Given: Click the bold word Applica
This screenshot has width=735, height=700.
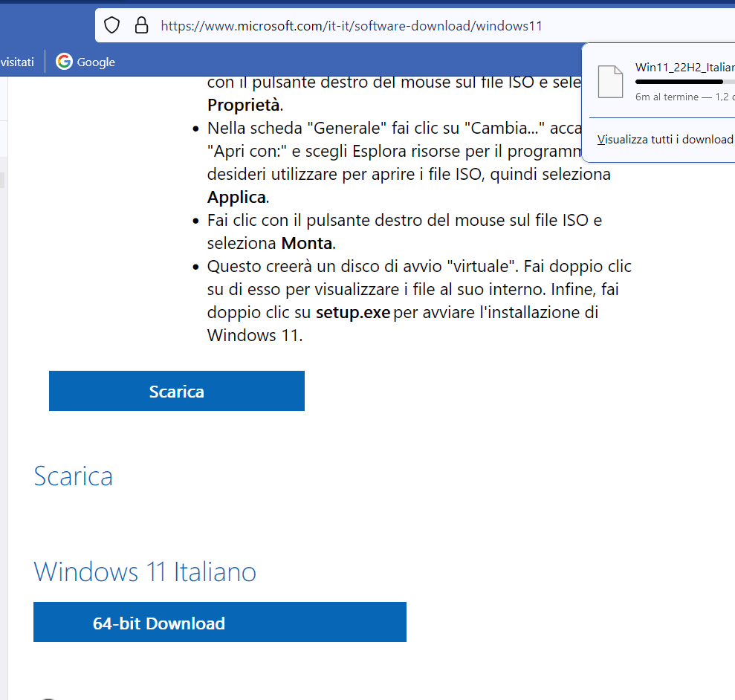Looking at the screenshot, I should 237,198.
